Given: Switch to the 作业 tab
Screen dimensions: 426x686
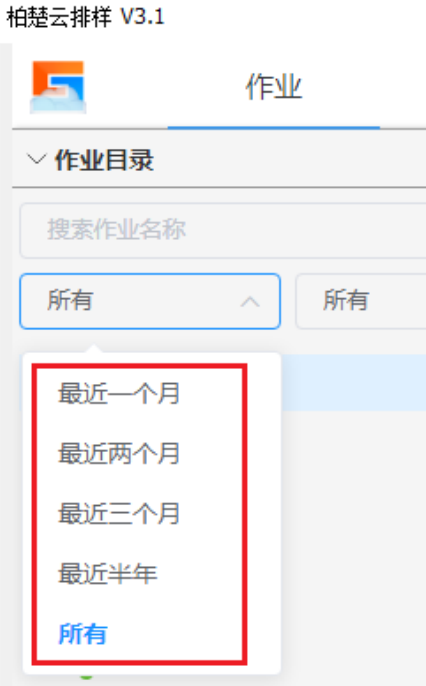Looking at the screenshot, I should pos(274,87).
